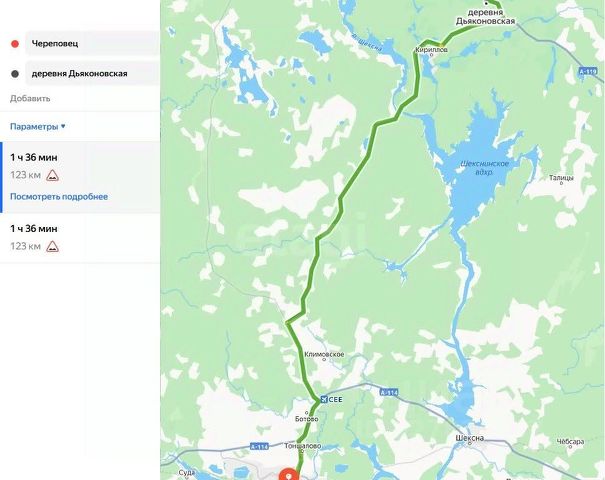Select the first 1 ч 36 мин route
The image size is (605, 480).
80,177
